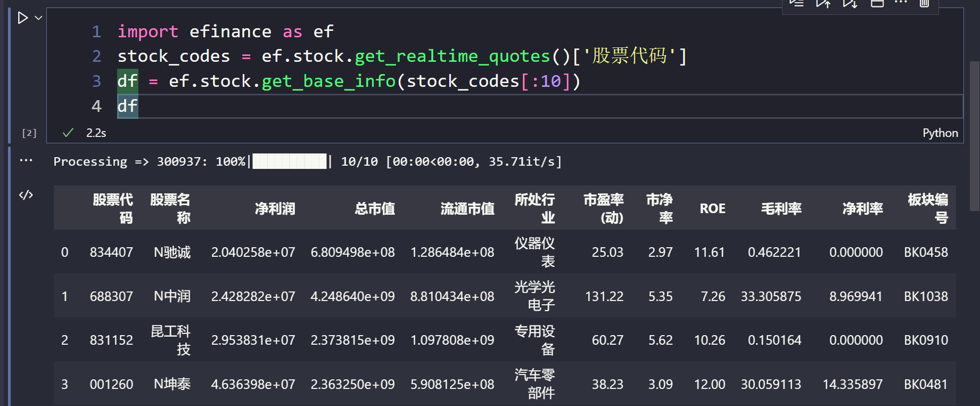Click the tqdm progress bar
The width and height of the screenshot is (980, 406).
point(290,161)
